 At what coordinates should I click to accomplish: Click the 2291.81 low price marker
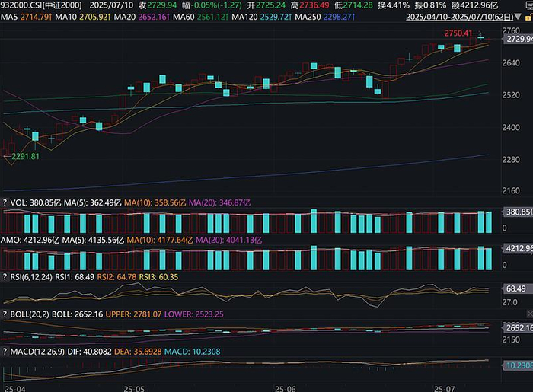pos(25,156)
